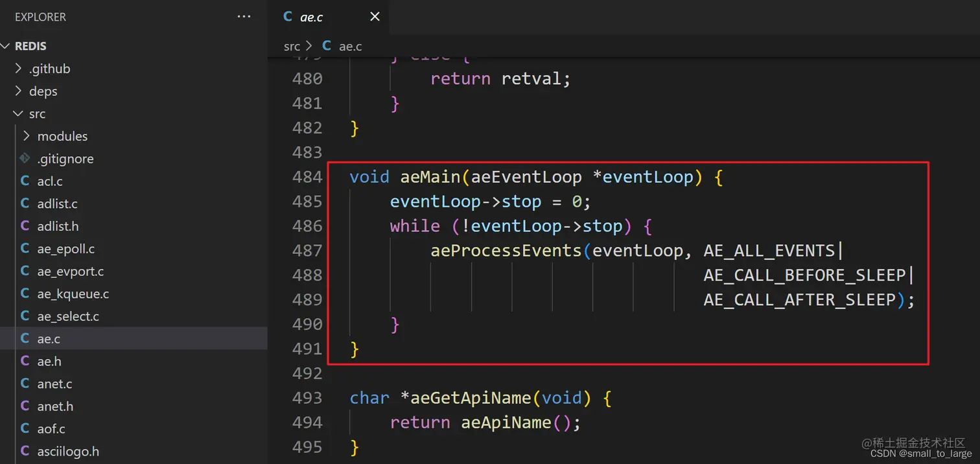Click the aeProcessEvents function call

506,250
